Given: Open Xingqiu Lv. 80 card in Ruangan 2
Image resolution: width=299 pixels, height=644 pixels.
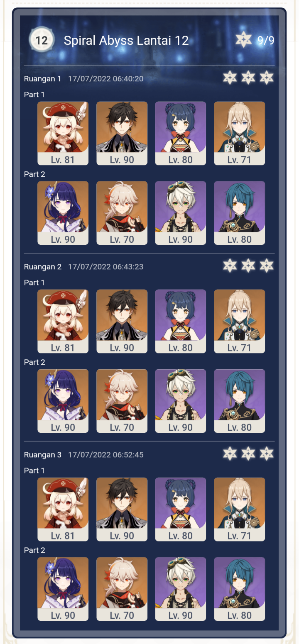Looking at the screenshot, I should tap(239, 401).
